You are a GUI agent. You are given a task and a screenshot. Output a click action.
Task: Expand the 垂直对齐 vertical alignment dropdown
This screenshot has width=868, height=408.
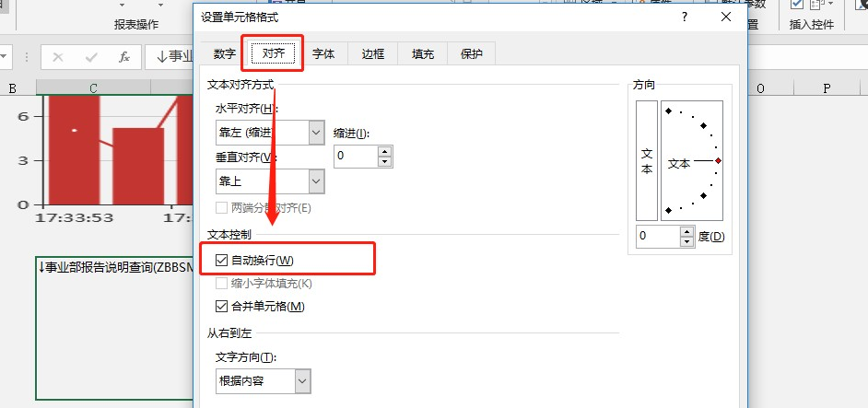click(x=317, y=181)
